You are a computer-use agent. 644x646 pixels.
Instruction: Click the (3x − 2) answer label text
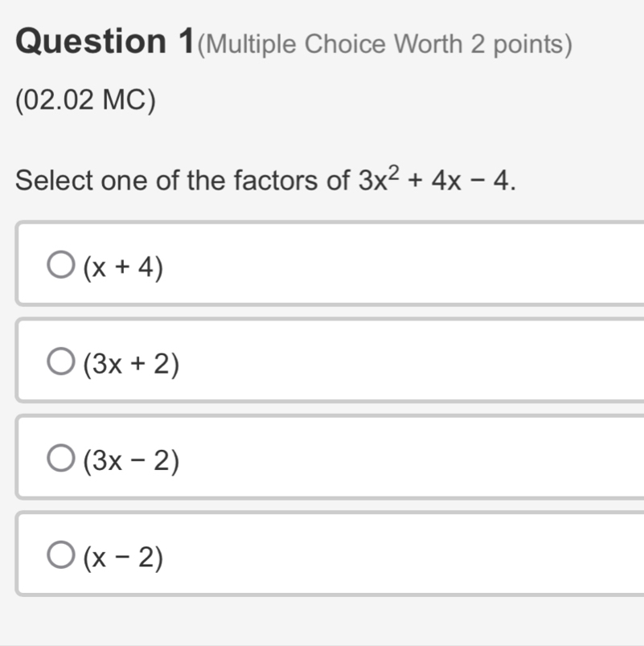[131, 460]
